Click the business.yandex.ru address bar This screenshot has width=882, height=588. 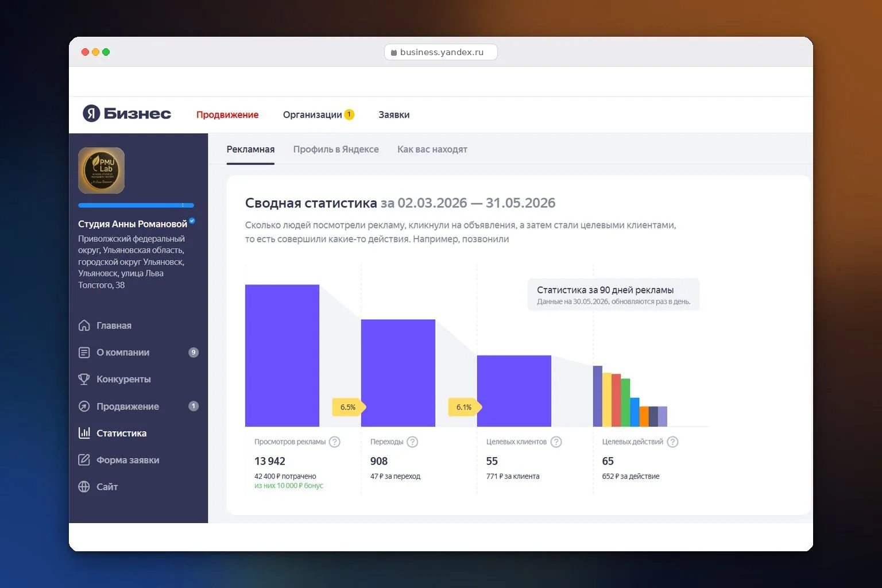[440, 52]
